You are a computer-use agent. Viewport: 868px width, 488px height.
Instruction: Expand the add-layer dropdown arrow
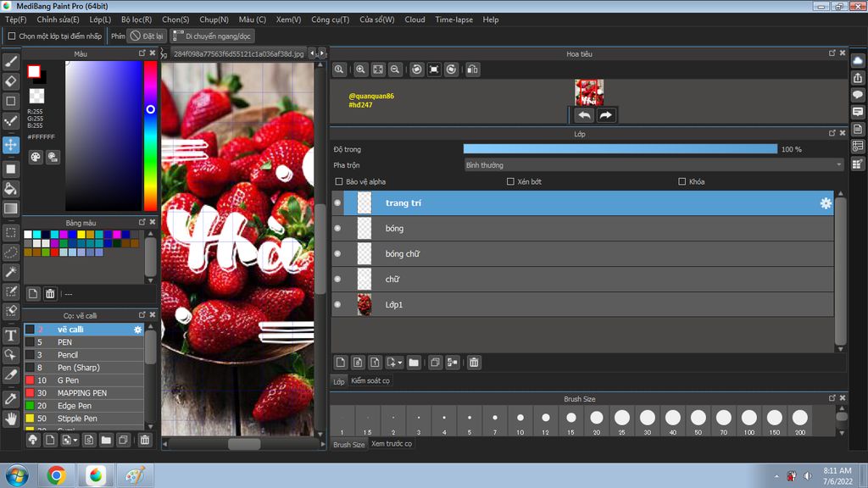click(400, 363)
